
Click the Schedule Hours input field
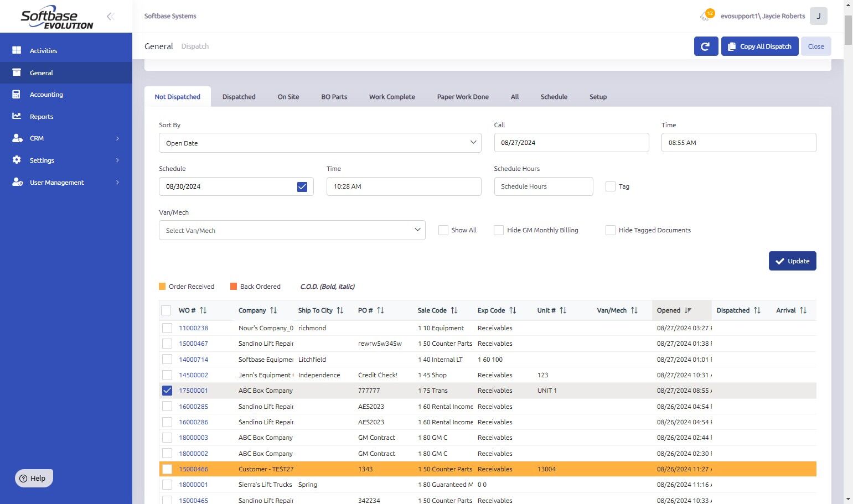coord(543,186)
